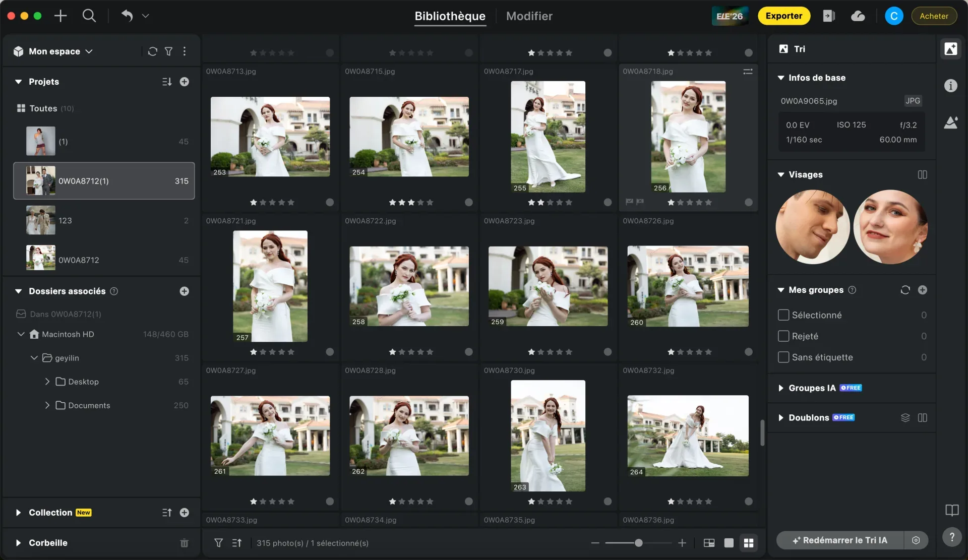Screen dimensions: 968x560
Task: Click the undo arrow icon
Action: tap(127, 16)
